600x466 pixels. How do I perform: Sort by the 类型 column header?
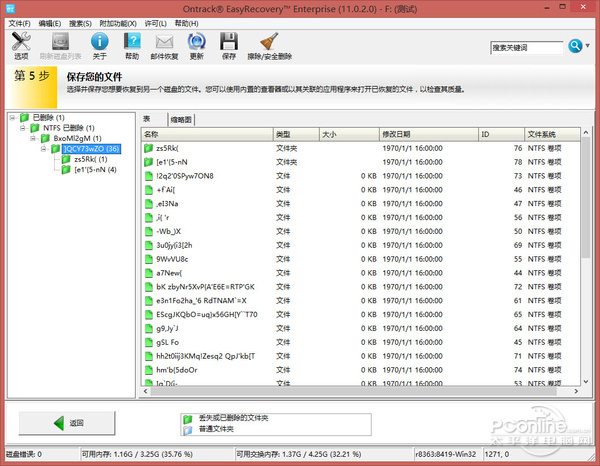coord(296,134)
